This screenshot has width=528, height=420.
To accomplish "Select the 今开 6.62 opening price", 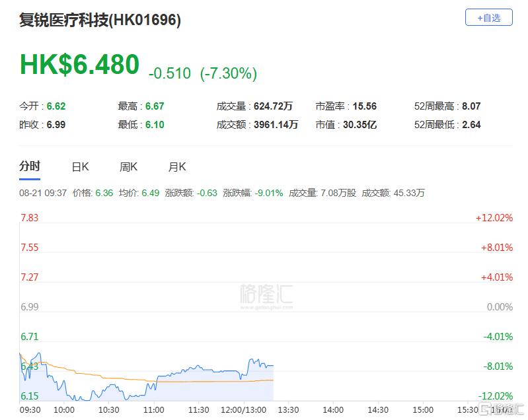I will [43, 106].
